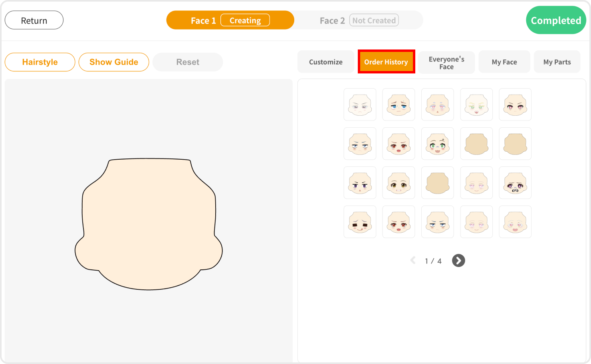Choose the green-eyed face with yellow eyebrows

pos(476,105)
